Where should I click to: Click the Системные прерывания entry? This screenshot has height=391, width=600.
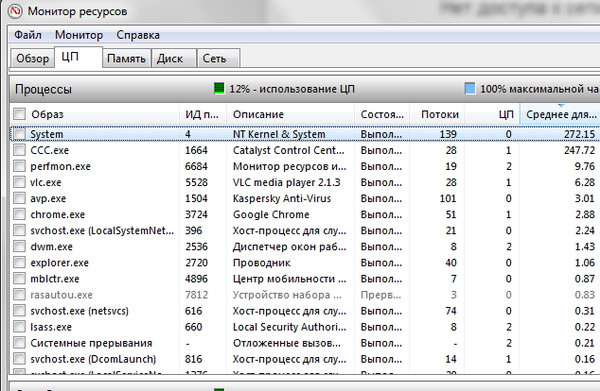[x=91, y=343]
